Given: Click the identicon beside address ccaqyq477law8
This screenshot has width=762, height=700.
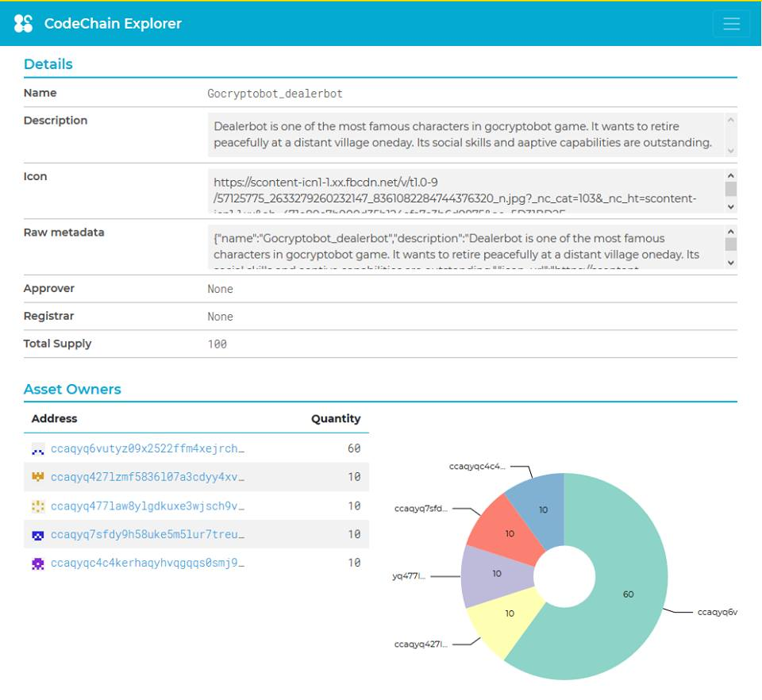Looking at the screenshot, I should [x=38, y=506].
